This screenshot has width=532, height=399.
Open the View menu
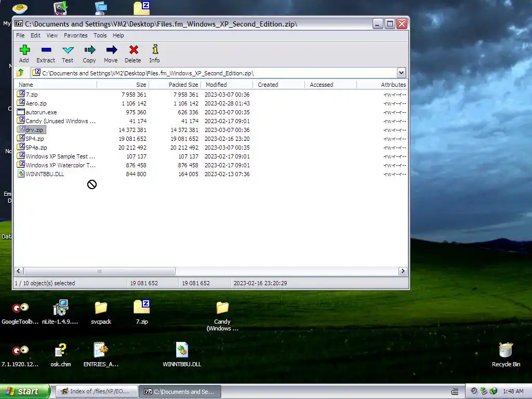52,35
